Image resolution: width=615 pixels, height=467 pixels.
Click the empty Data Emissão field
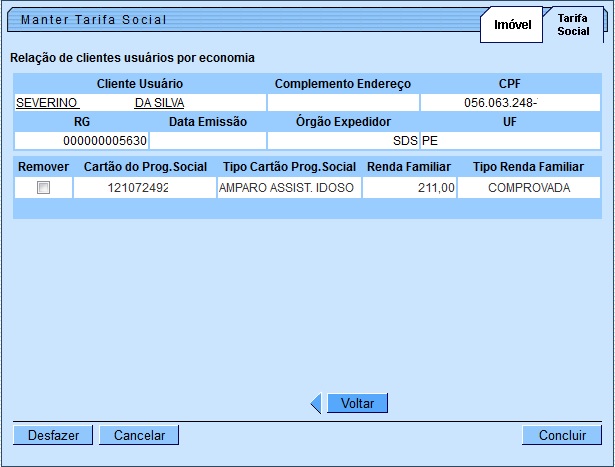[x=208, y=140]
